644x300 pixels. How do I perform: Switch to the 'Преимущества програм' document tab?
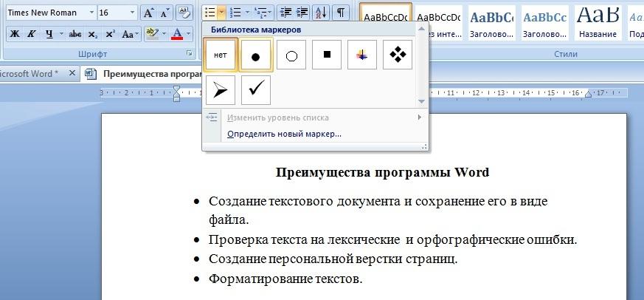point(151,73)
